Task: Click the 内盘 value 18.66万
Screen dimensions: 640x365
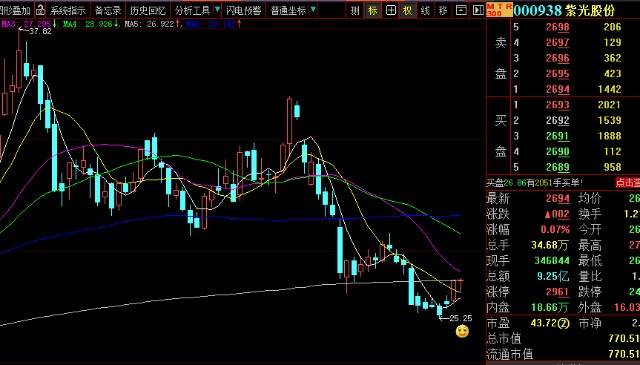Action: pyautogui.click(x=550, y=307)
